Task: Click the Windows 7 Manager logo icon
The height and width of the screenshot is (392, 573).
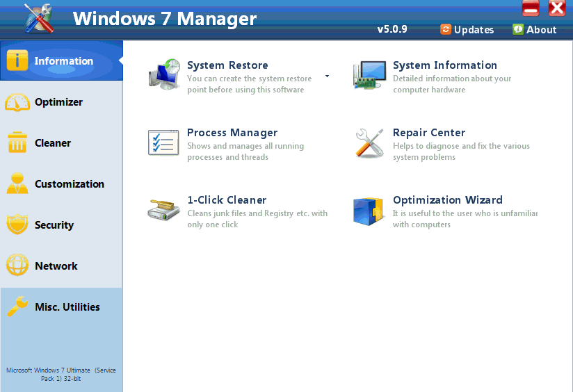Action: (38, 19)
